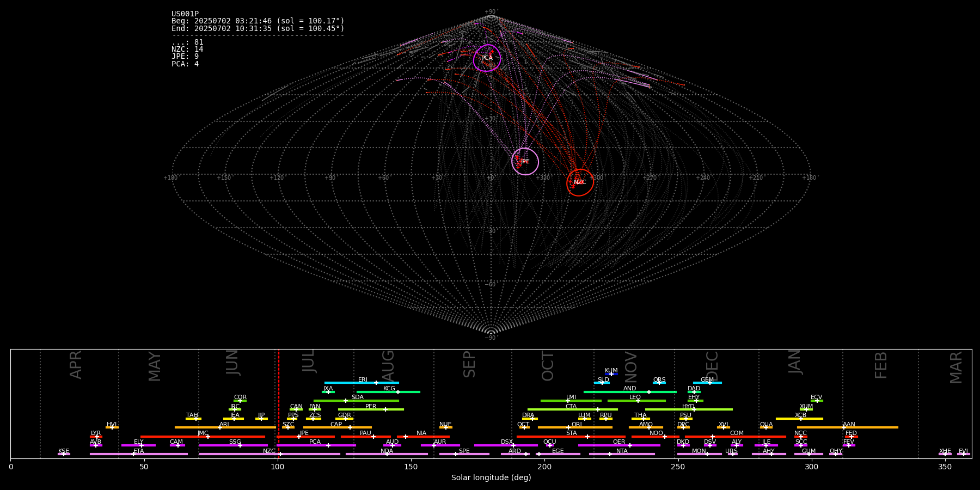Click the OER shower bar in the timeline
The width and height of the screenshot is (980, 490).
coord(619,445)
